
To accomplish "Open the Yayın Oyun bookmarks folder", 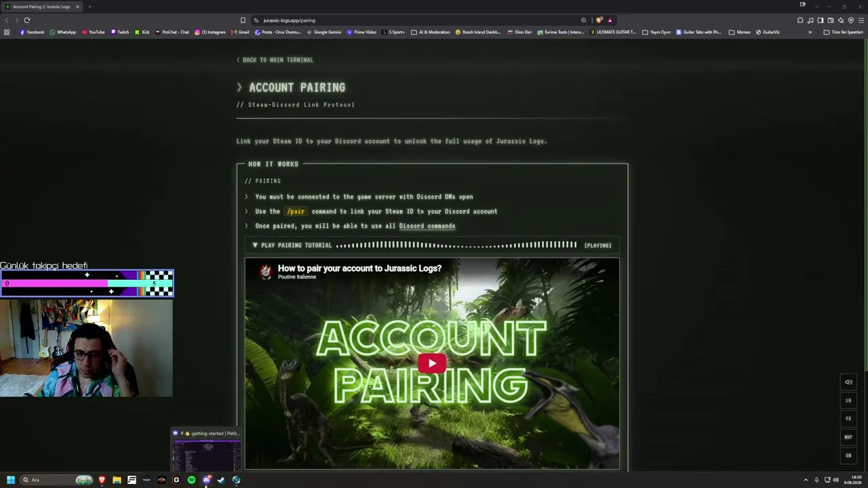I will (x=656, y=32).
